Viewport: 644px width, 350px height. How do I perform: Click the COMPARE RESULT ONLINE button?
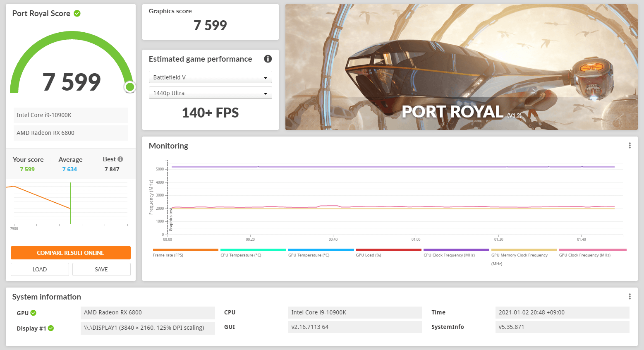[71, 253]
